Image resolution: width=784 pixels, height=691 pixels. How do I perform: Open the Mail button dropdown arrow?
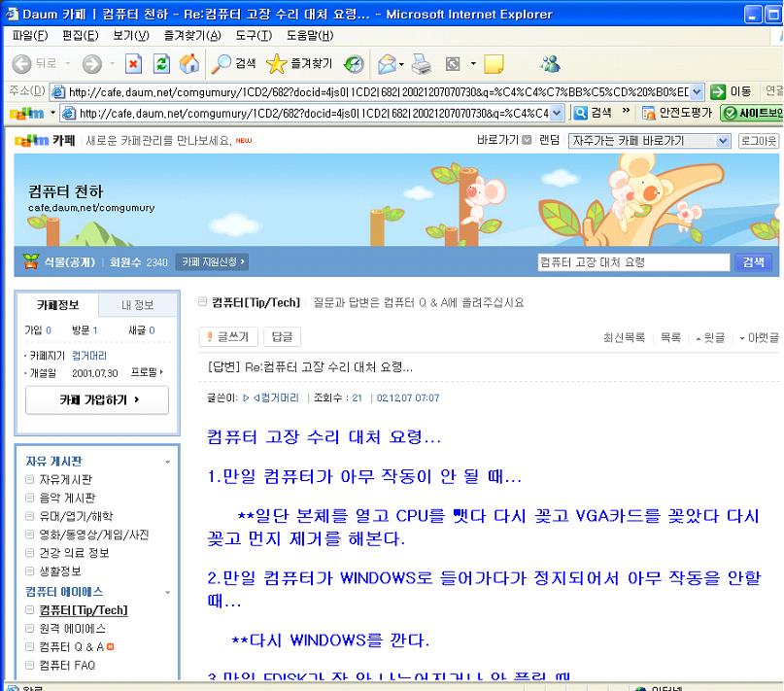point(401,63)
